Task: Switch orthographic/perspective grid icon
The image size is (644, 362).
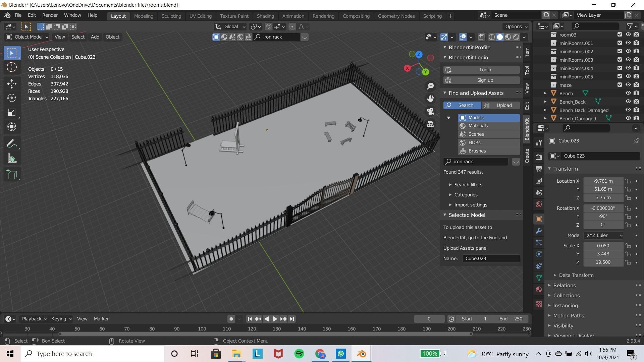Action: pos(430,124)
